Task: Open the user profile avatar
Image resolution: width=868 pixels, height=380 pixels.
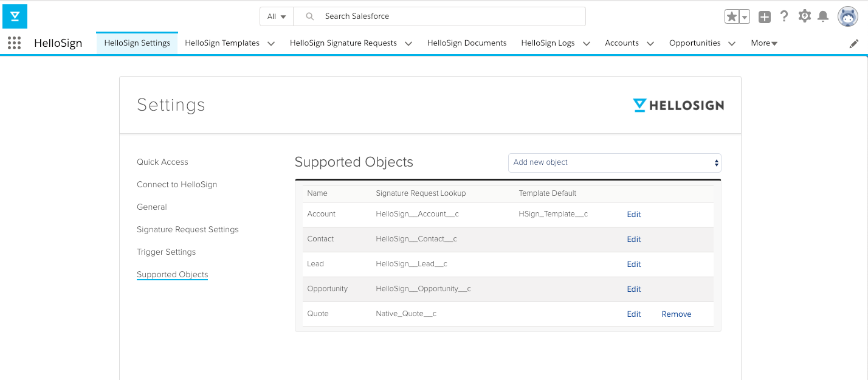Action: (848, 16)
